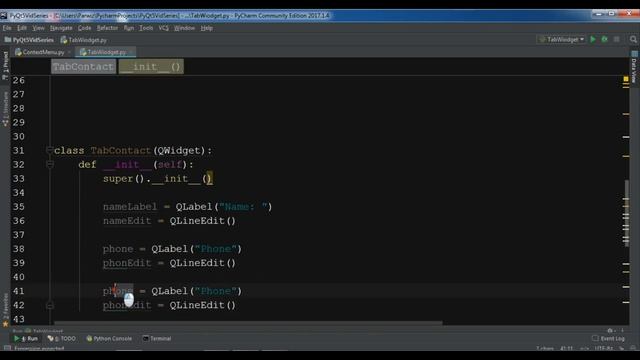Click line number 35 in the gutter
The image size is (640, 360).
coord(18,207)
